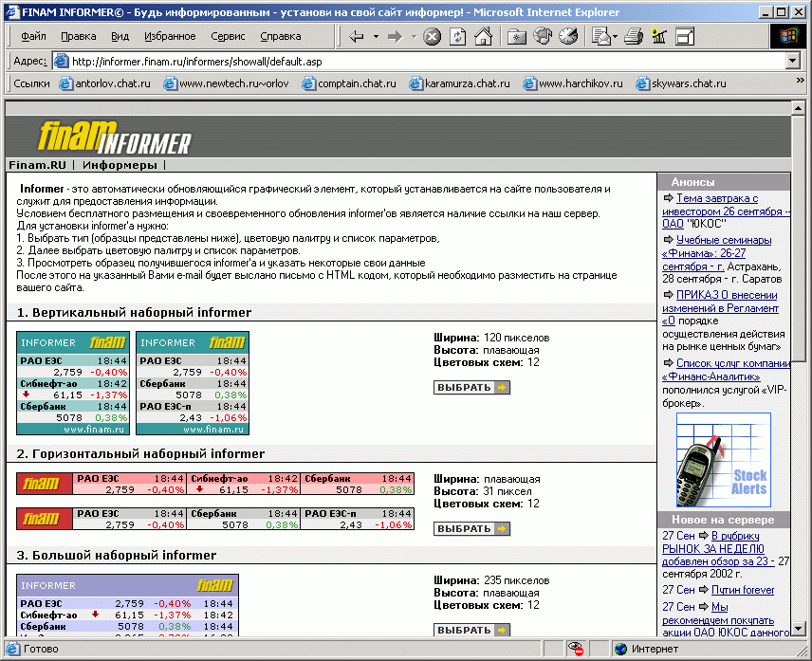812x661 pixels.
Task: Click the page scrollbar up arrow
Action: click(798, 108)
